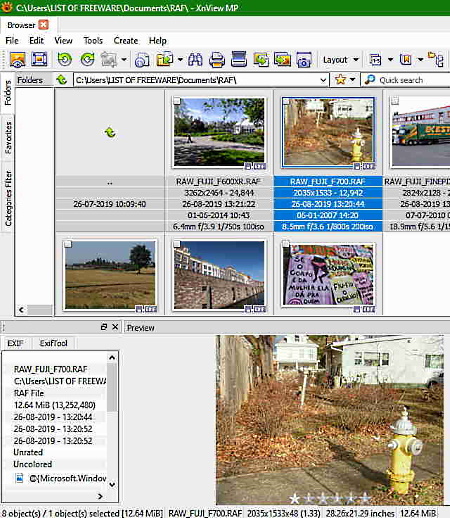This screenshot has height=518, width=450.
Task: Tick checkbox on the field landscape thumbnail
Action: click(x=68, y=244)
